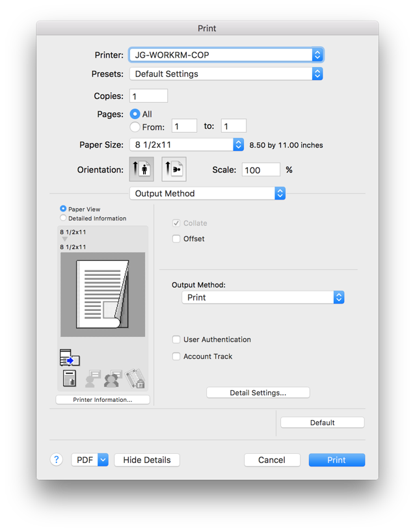Expand the Presets Default Settings dropdown
Screen dimensions: 415x532
point(226,74)
